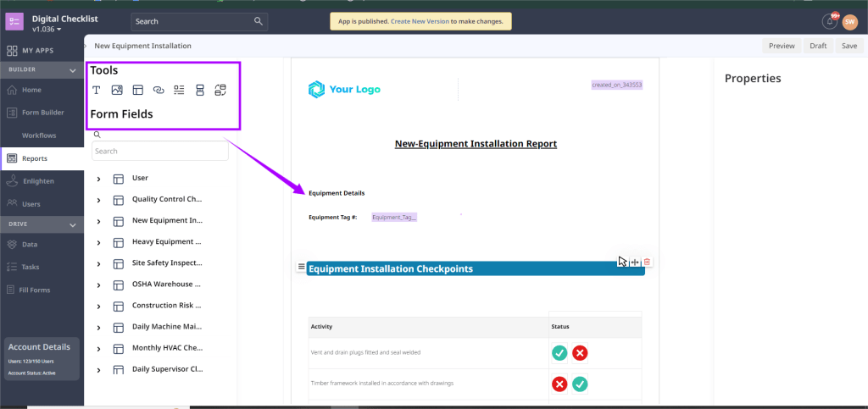The height and width of the screenshot is (409, 868).
Task: Click the green check for vent and drain plugs
Action: click(x=559, y=352)
